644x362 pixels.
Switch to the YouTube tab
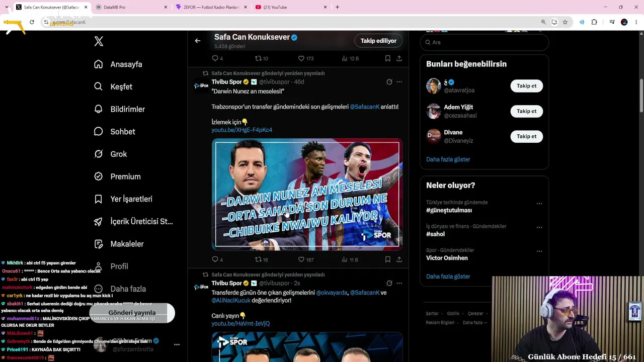tap(291, 7)
